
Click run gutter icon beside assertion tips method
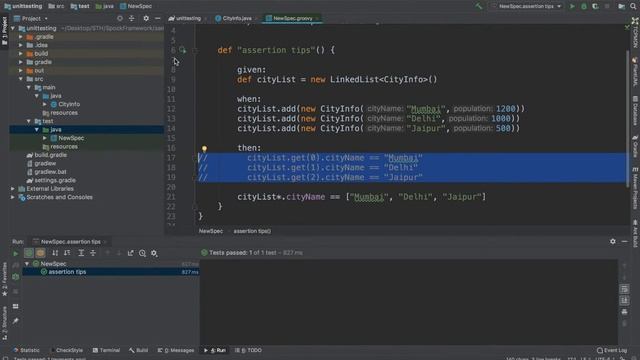click(x=182, y=50)
